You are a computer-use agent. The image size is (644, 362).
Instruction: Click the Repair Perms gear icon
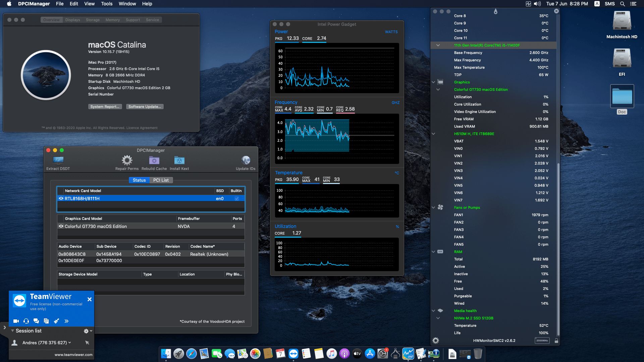127,160
